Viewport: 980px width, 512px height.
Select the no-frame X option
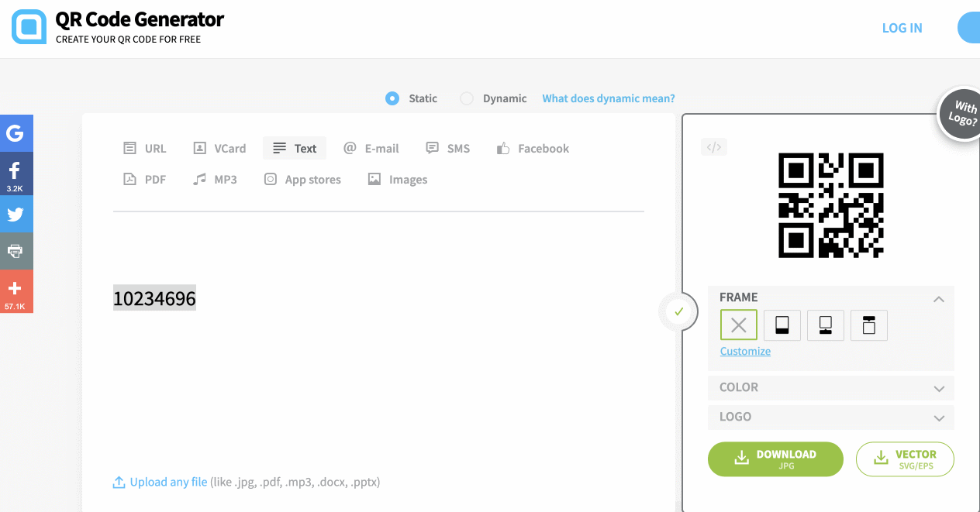click(x=739, y=325)
